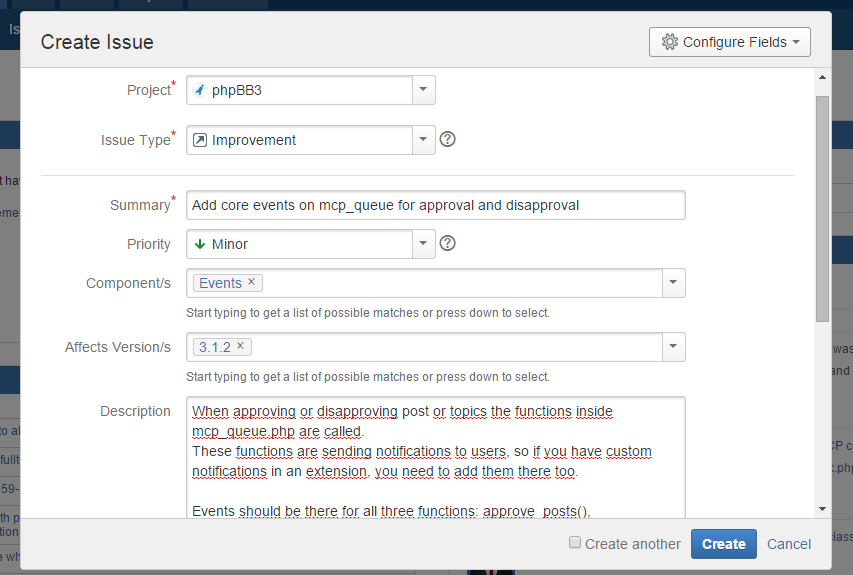Click the blue Create button
The image size is (853, 575).
tap(724, 544)
